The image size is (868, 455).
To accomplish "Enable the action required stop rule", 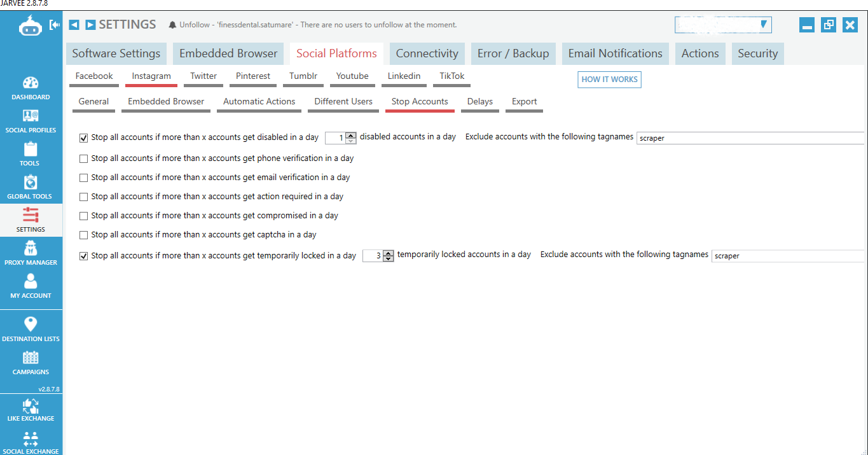I will pos(83,197).
